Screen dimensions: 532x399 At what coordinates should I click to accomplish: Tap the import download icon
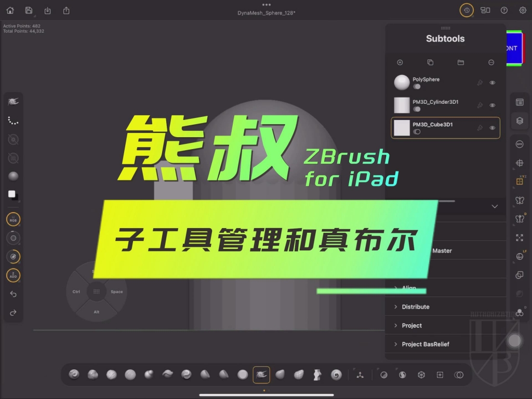[47, 11]
